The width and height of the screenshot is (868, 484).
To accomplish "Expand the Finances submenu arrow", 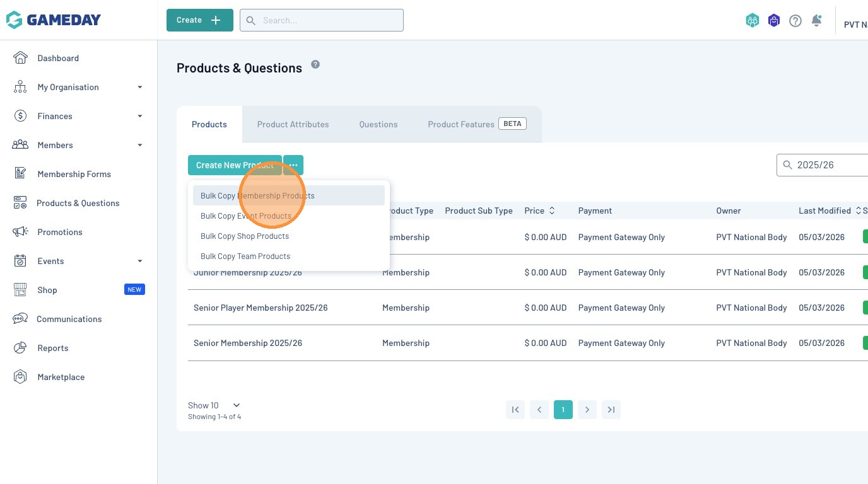I will pyautogui.click(x=140, y=116).
